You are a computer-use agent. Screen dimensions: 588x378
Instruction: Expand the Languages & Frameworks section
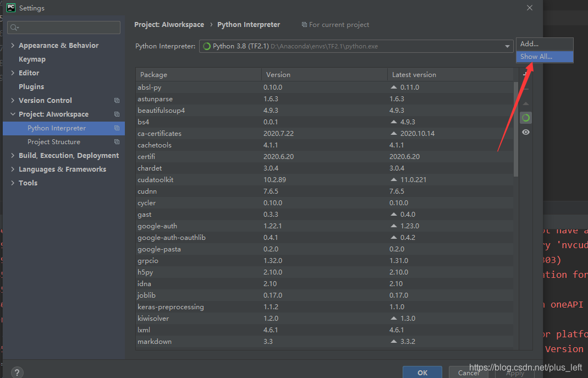(13, 169)
